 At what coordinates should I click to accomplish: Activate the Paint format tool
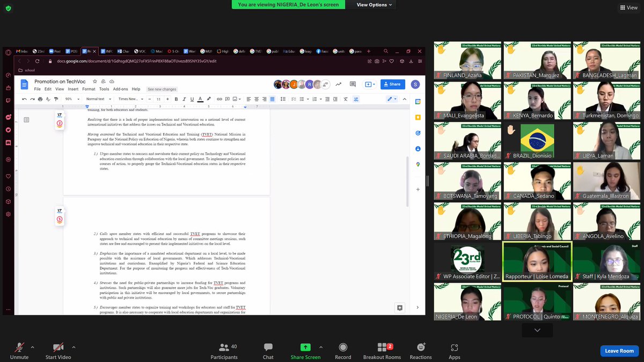point(56,99)
